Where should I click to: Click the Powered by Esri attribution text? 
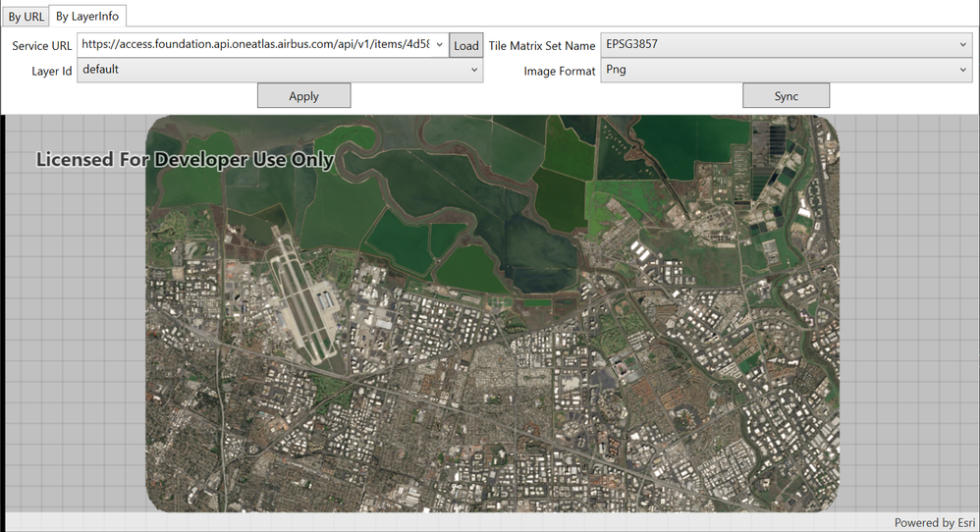coord(935,522)
